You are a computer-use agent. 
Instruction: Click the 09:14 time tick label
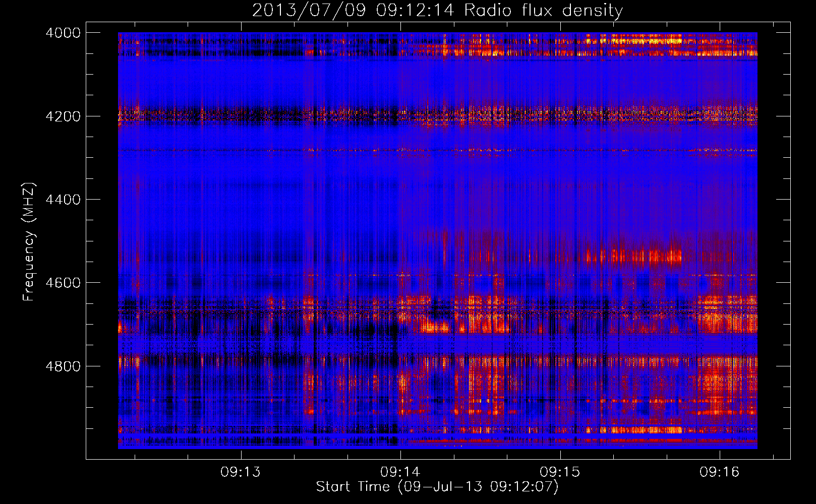400,472
